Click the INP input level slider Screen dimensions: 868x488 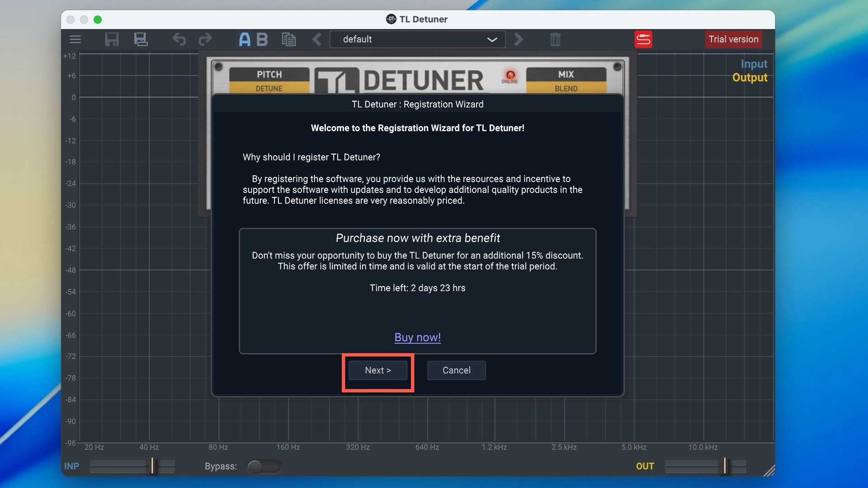(x=132, y=466)
